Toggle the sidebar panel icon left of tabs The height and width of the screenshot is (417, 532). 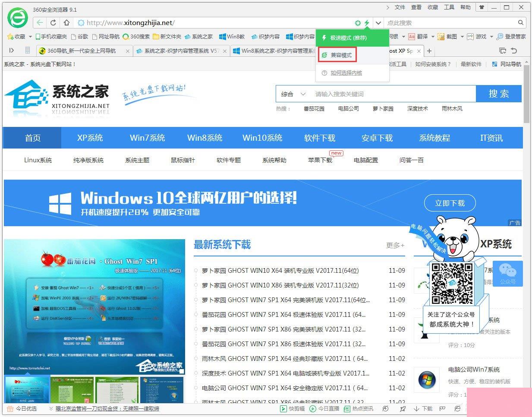tap(12, 51)
